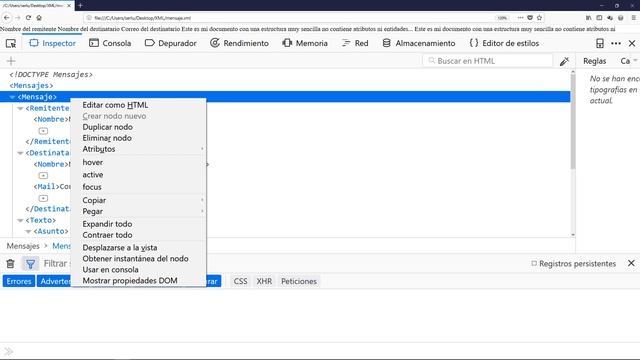Bookmark the page with the star icon
This screenshot has width=640, height=360.
(x=540, y=18)
